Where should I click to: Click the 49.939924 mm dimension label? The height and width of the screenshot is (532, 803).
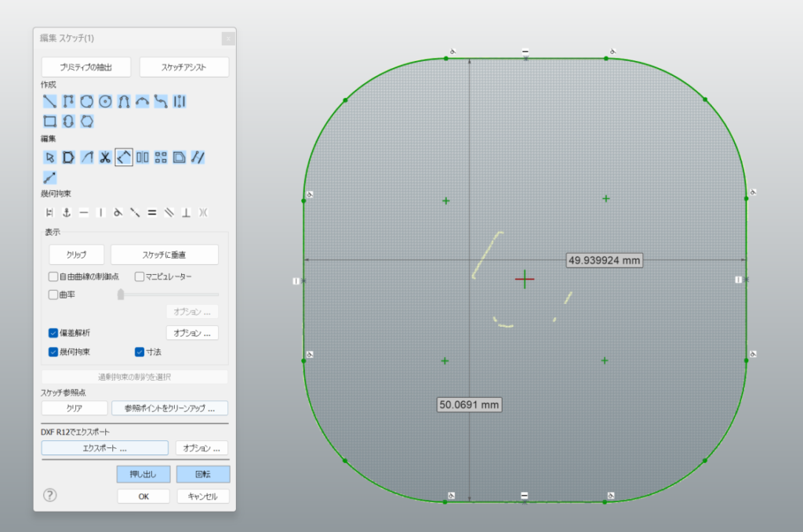tap(604, 260)
